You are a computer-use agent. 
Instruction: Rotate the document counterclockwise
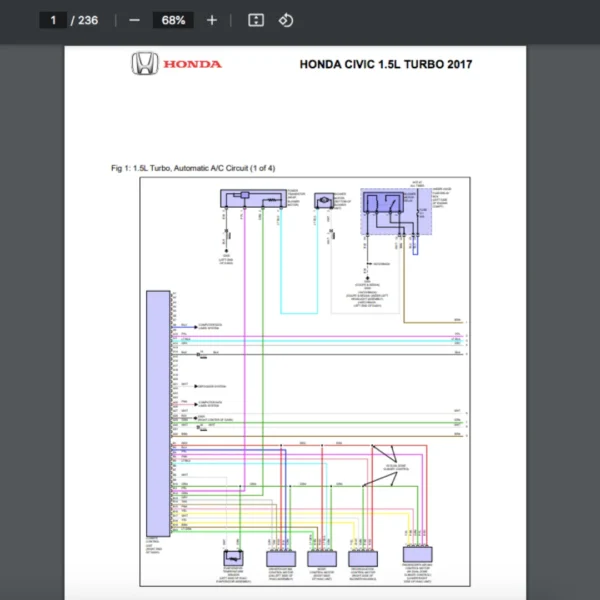pyautogui.click(x=286, y=20)
